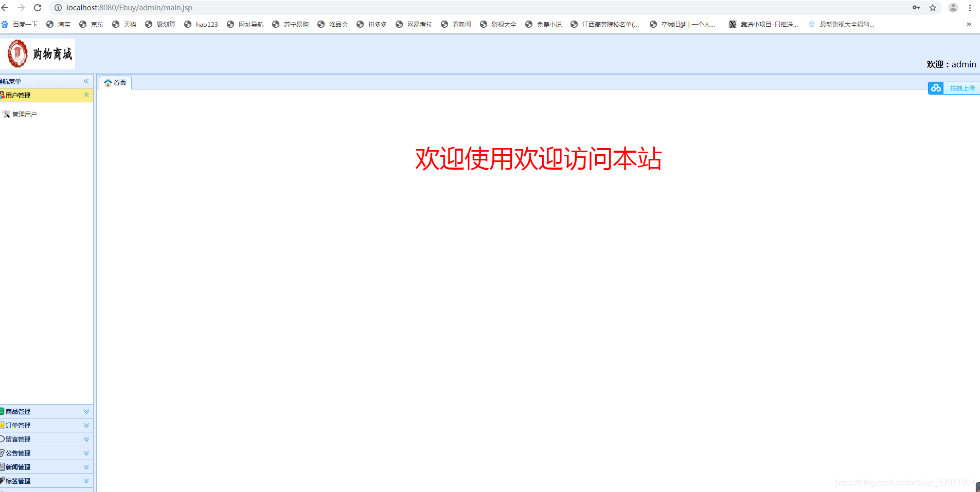980x492 pixels.
Task: Open the 免费小说 bookmark
Action: pos(544,24)
